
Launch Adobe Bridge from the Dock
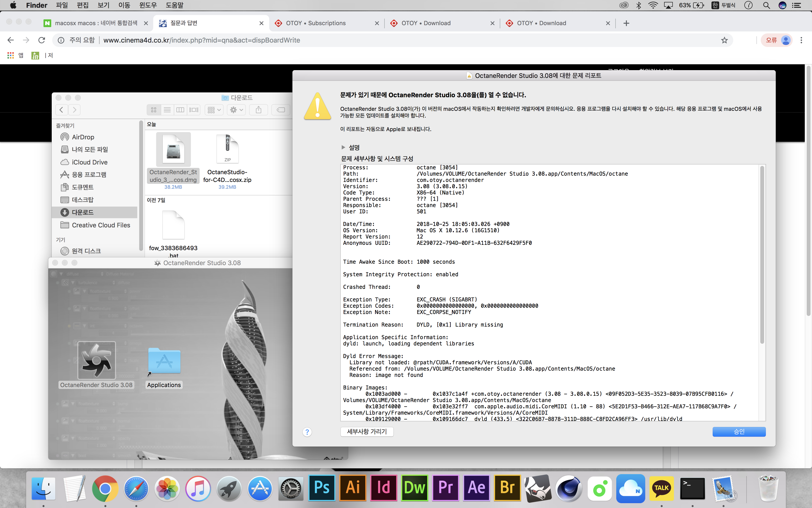tap(507, 488)
